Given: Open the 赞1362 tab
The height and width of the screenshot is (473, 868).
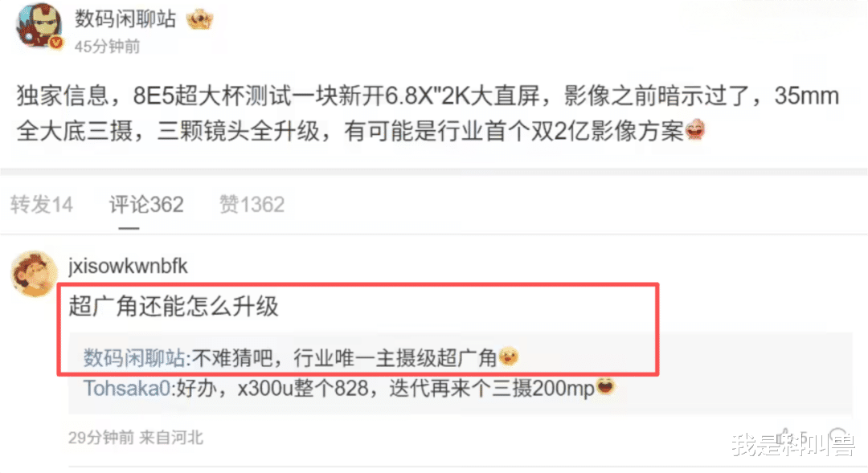Looking at the screenshot, I should click(x=252, y=205).
